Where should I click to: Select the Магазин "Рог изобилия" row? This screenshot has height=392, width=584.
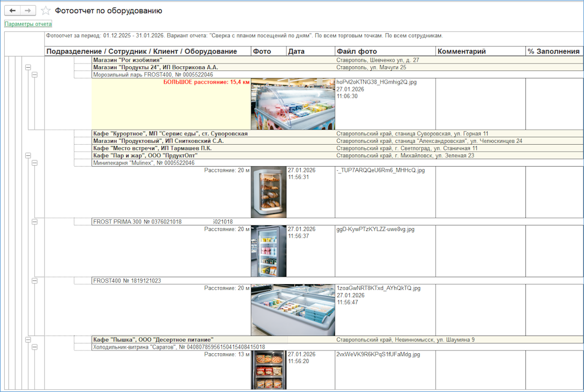(x=337, y=60)
